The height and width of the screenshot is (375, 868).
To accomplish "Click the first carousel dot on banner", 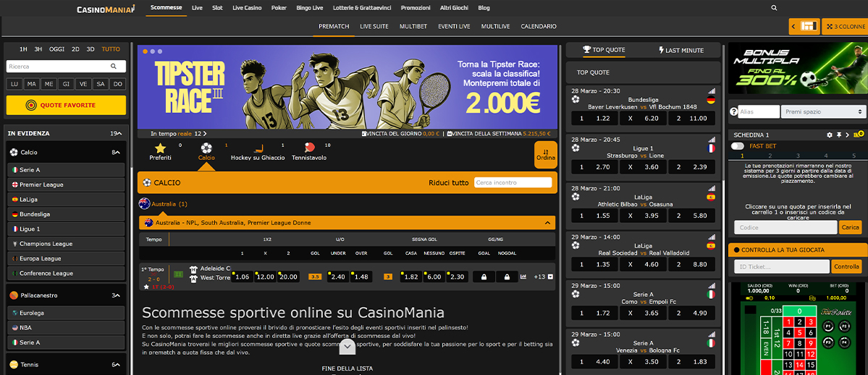I will pos(145,51).
